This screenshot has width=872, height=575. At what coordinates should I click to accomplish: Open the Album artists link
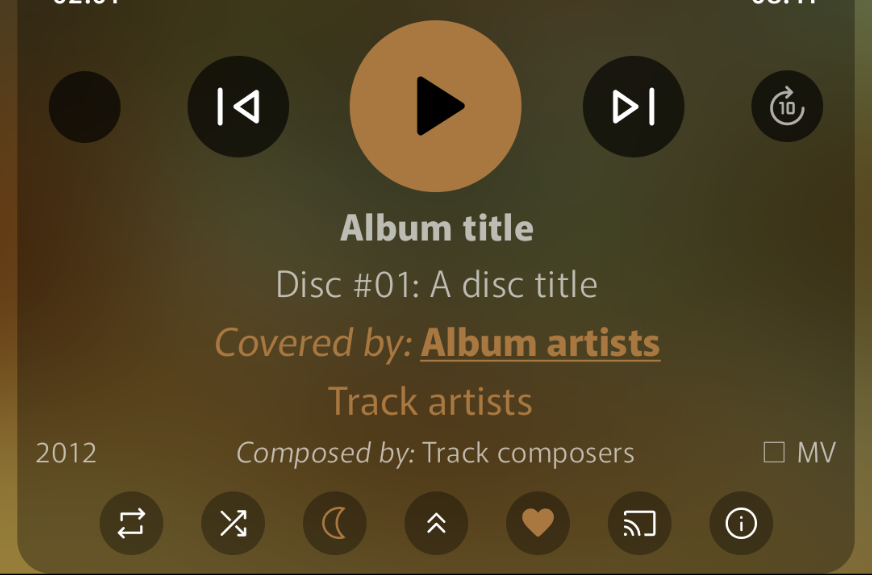click(x=540, y=343)
